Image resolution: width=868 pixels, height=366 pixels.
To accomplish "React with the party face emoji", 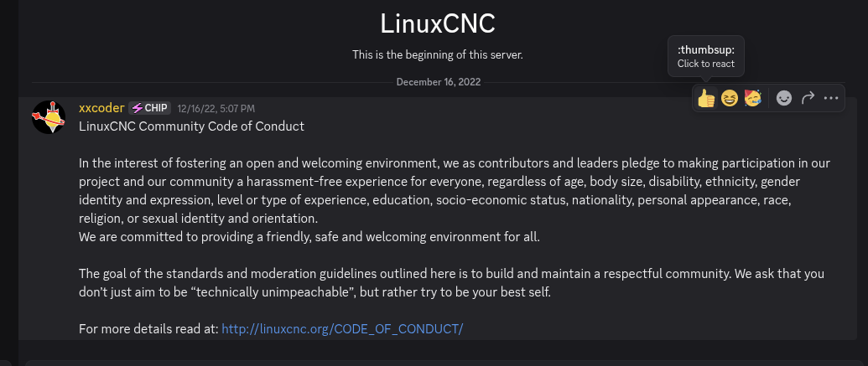I will [753, 99].
